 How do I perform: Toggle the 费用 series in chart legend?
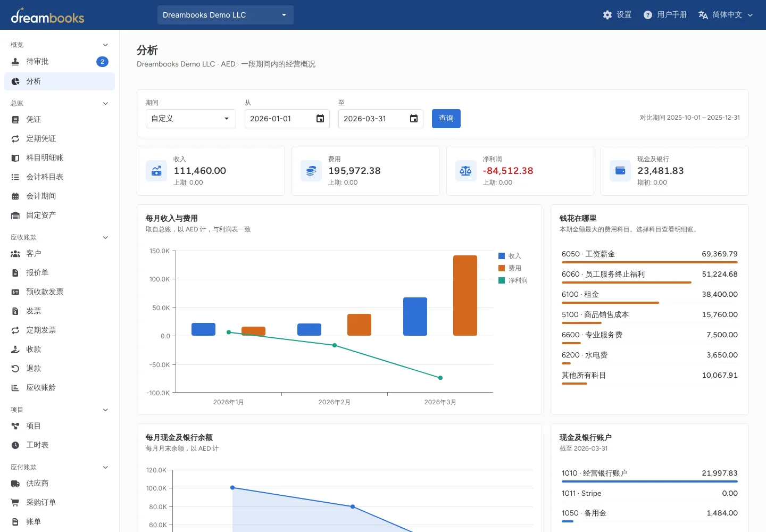click(x=510, y=268)
